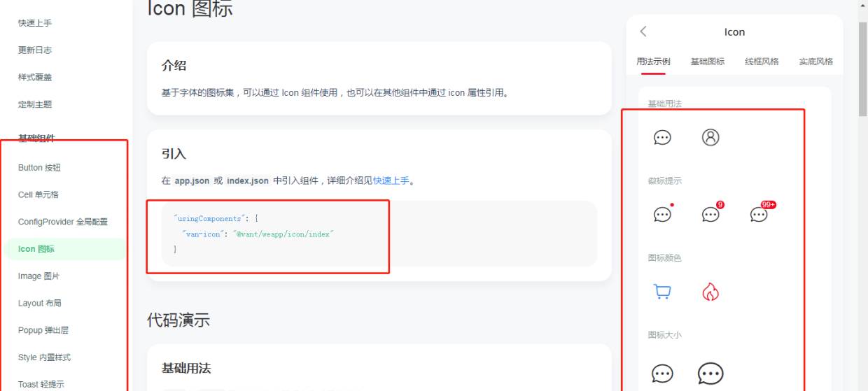The image size is (868, 391).
Task: Open 样式覆盖 in the sidebar
Action: (35, 77)
